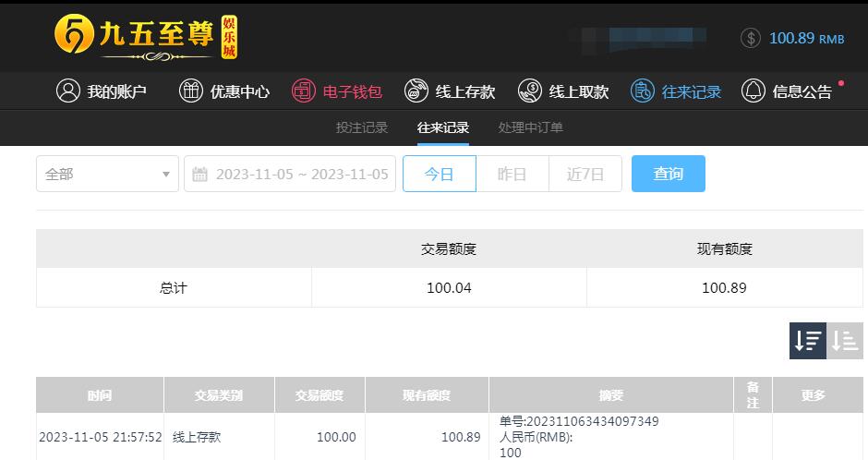Open 我的账户 user profile icon
This screenshot has width=868, height=460.
click(x=68, y=91)
